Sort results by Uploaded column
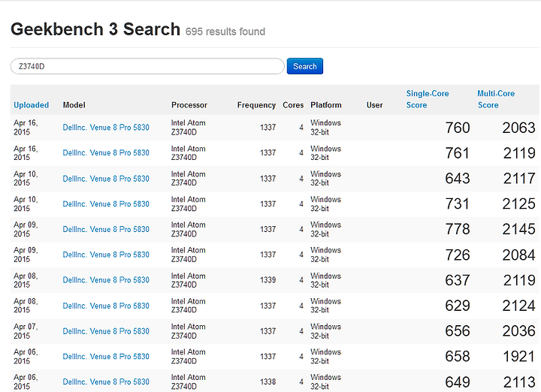 [31, 105]
